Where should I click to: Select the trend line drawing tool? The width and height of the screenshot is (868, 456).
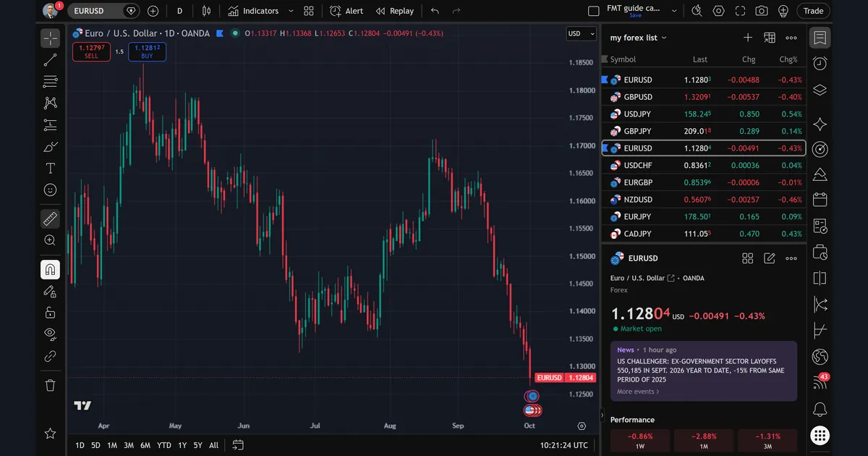pyautogui.click(x=50, y=60)
